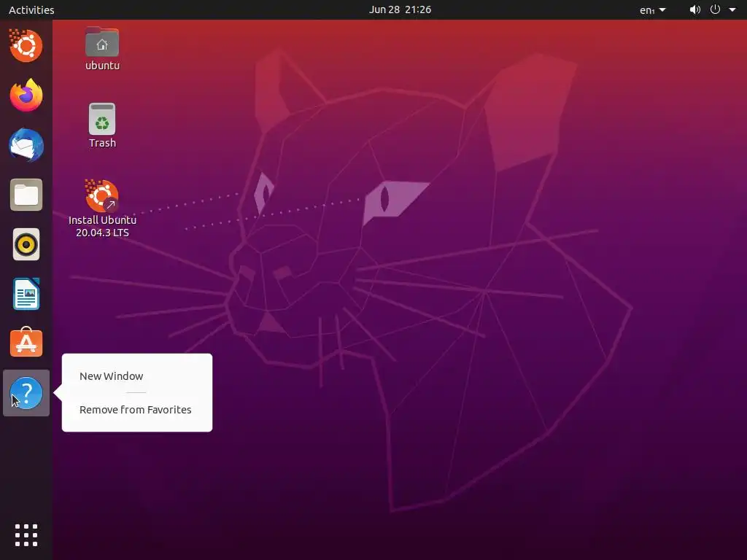Launch Rhythmbox music player
The width and height of the screenshot is (747, 560).
(x=26, y=244)
